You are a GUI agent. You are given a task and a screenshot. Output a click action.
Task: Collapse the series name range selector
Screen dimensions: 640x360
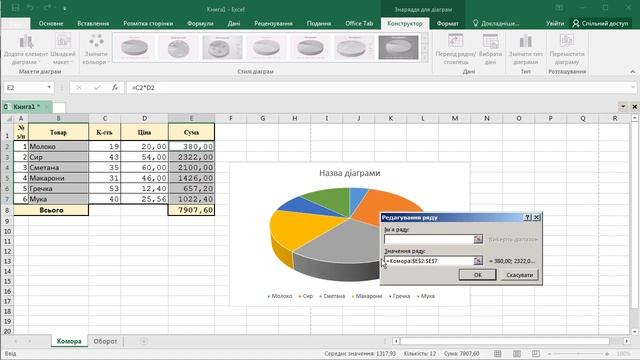coord(478,239)
